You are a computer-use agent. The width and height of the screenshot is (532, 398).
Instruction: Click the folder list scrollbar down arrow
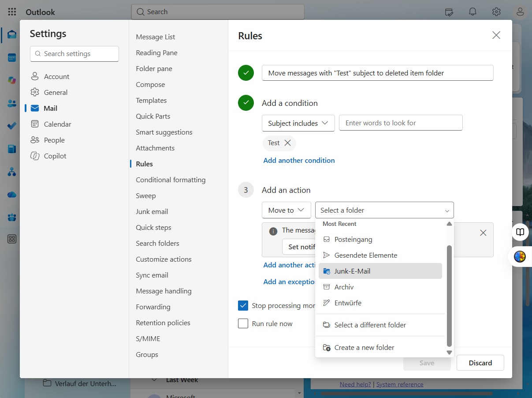(x=450, y=353)
